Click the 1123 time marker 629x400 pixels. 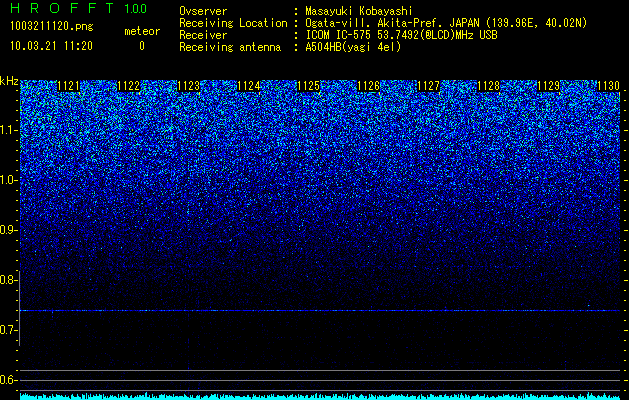pyautogui.click(x=189, y=86)
